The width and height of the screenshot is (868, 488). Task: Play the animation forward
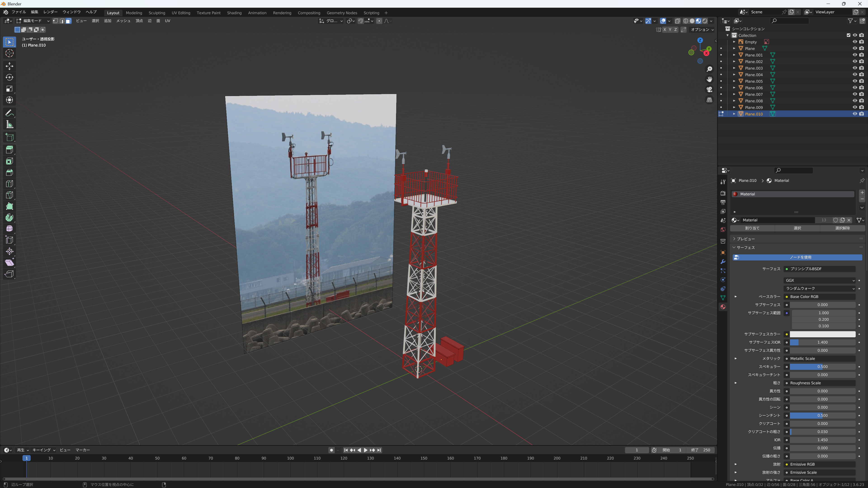pyautogui.click(x=366, y=450)
